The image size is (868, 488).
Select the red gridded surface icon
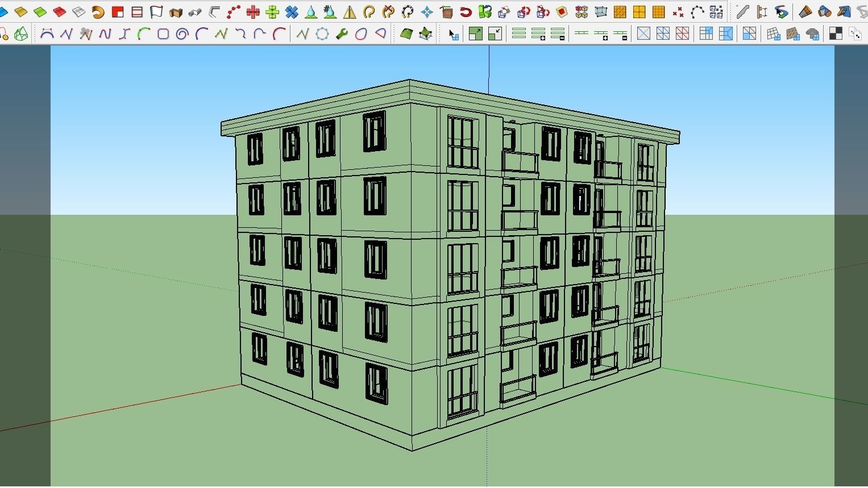[x=60, y=12]
